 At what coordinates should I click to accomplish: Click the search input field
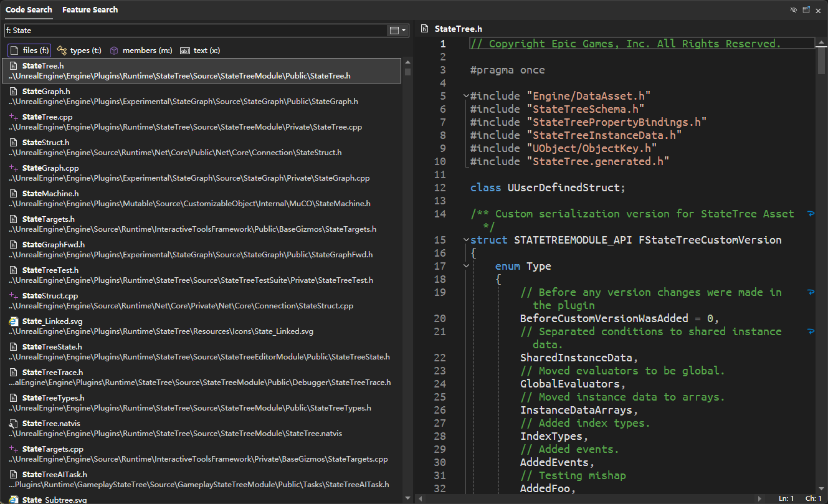[193, 31]
